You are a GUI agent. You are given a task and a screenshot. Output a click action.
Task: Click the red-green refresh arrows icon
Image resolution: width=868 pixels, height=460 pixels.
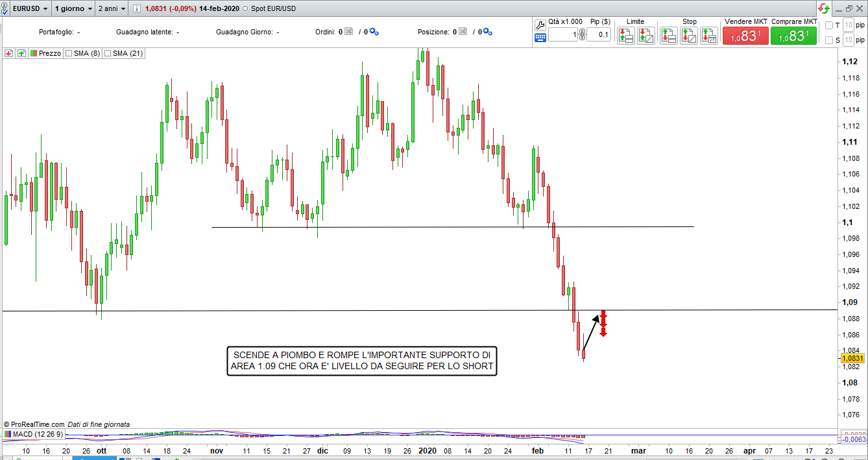824,8
